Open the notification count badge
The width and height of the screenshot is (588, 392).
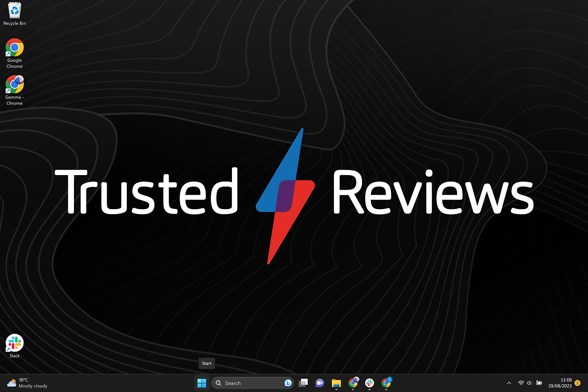click(x=577, y=383)
